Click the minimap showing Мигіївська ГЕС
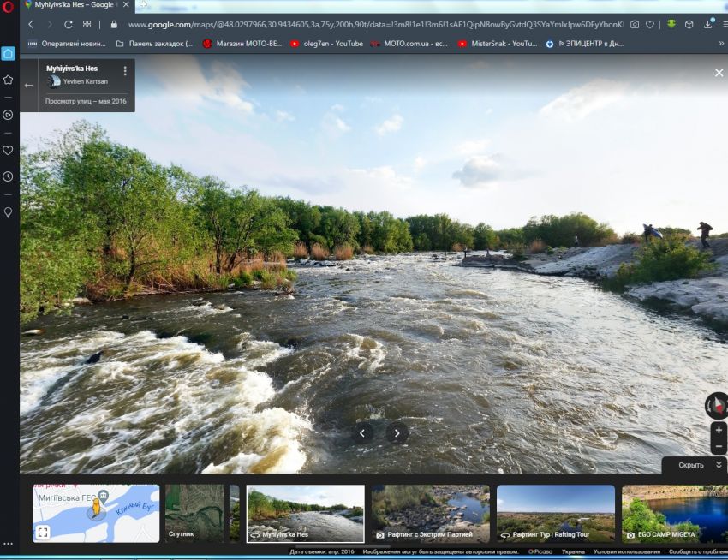728x560 pixels. pos(96,514)
